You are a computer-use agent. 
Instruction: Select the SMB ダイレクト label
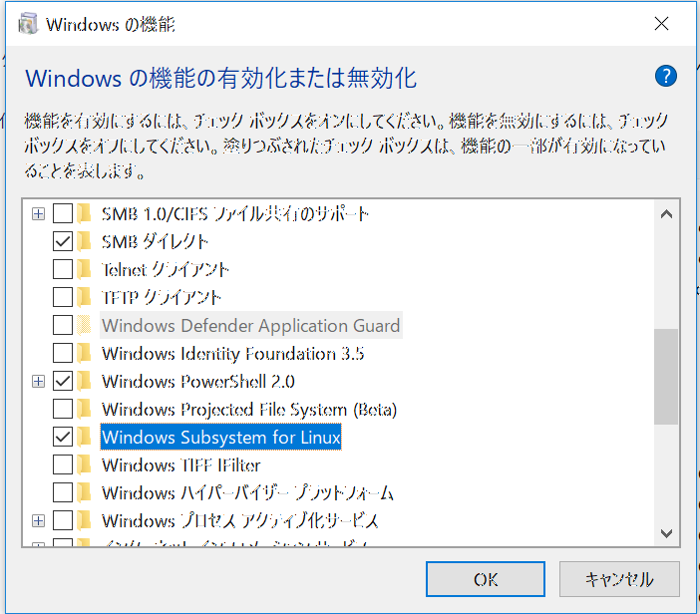[x=155, y=241]
